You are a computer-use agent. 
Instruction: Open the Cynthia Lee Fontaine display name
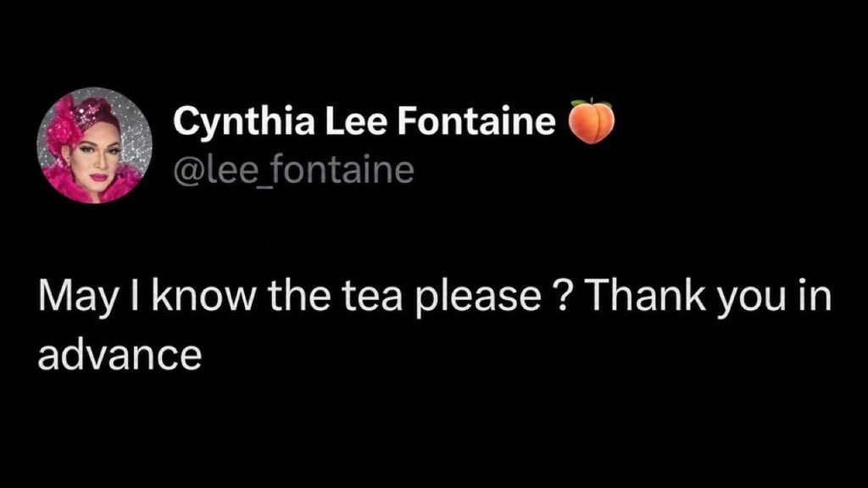tap(364, 120)
